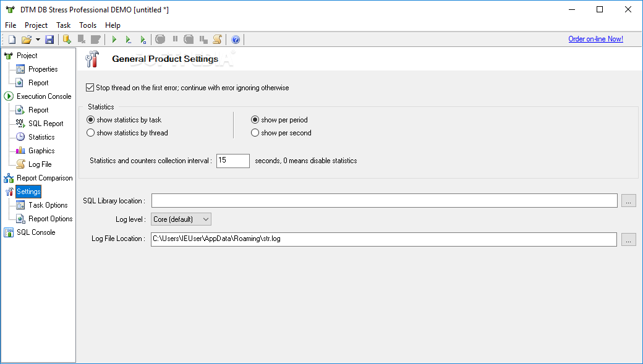
Task: Open the Log level dropdown
Action: (x=181, y=219)
